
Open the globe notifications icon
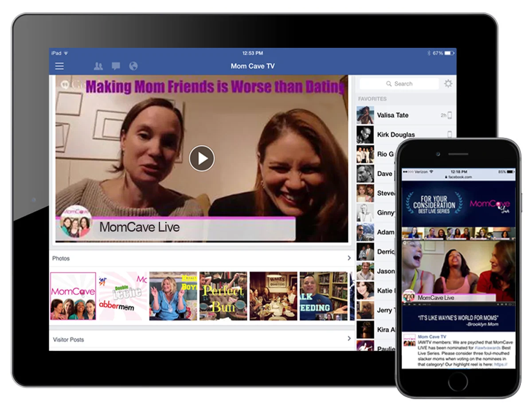[x=133, y=66]
